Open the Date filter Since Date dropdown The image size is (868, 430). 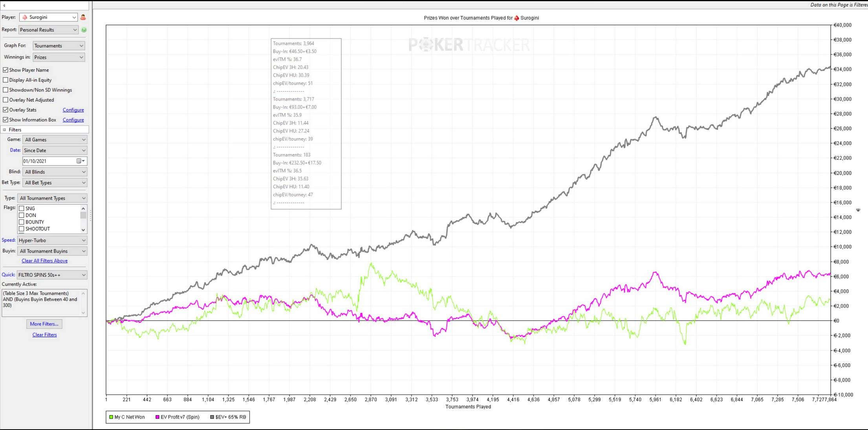pos(55,150)
